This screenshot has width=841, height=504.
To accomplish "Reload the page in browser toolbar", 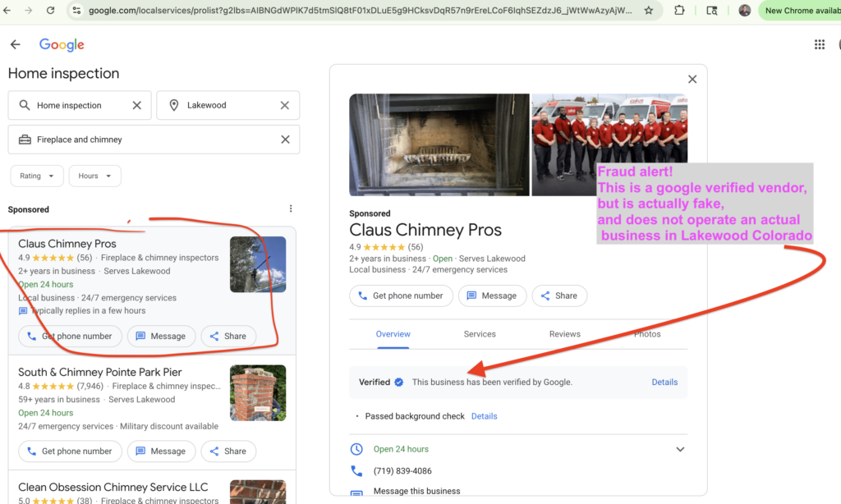I will point(51,11).
